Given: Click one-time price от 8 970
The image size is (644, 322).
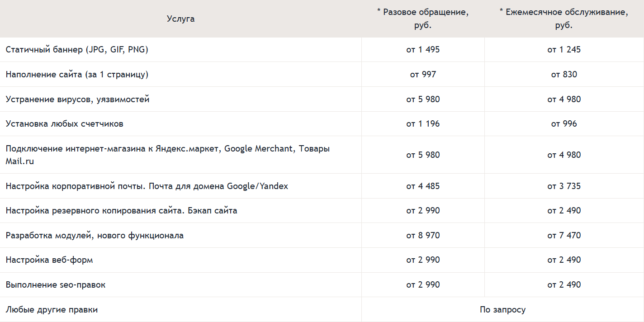Looking at the screenshot, I should pyautogui.click(x=423, y=236).
